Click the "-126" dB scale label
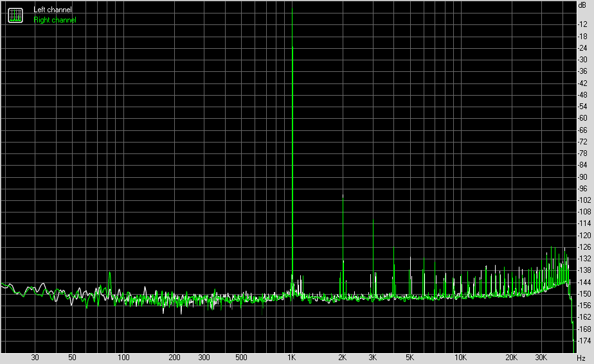 click(x=584, y=247)
